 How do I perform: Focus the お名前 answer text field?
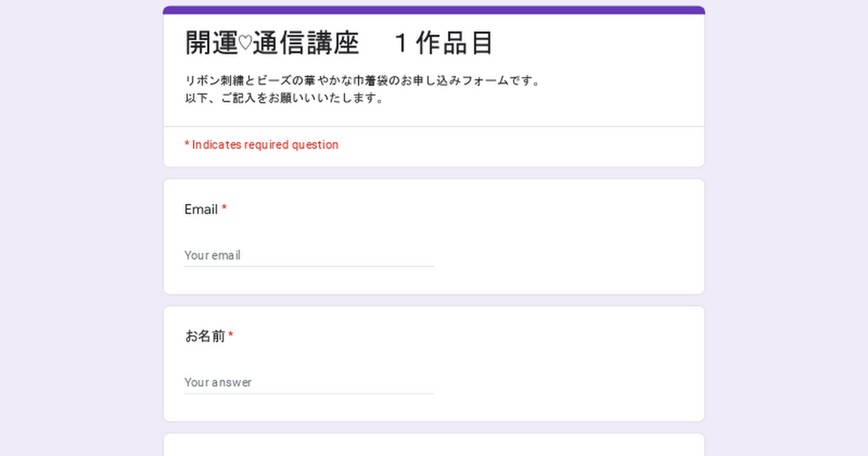coord(308,382)
